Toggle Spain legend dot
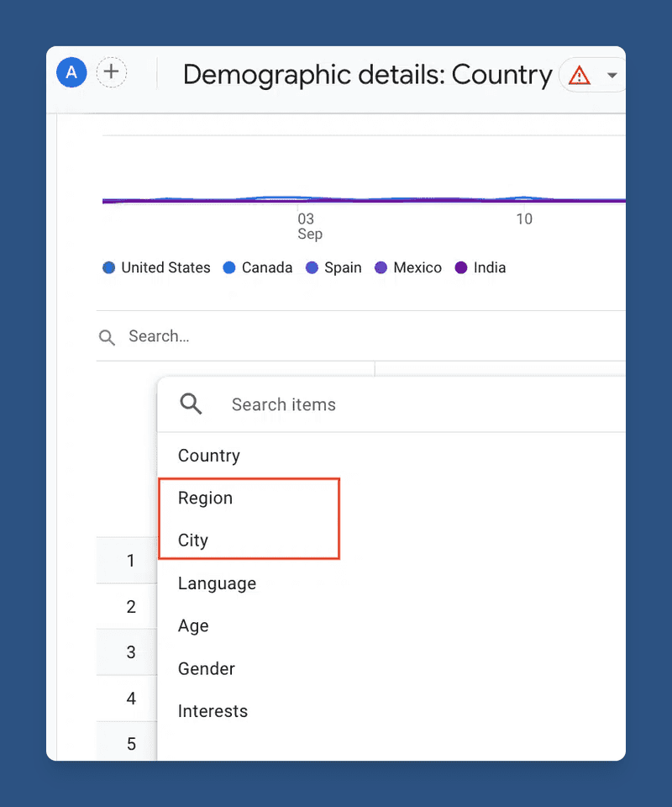 click(x=312, y=267)
